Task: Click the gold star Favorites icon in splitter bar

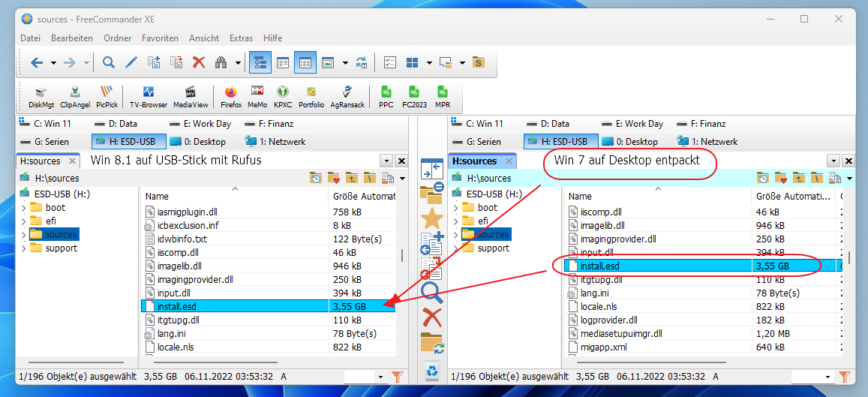Action: tap(432, 219)
